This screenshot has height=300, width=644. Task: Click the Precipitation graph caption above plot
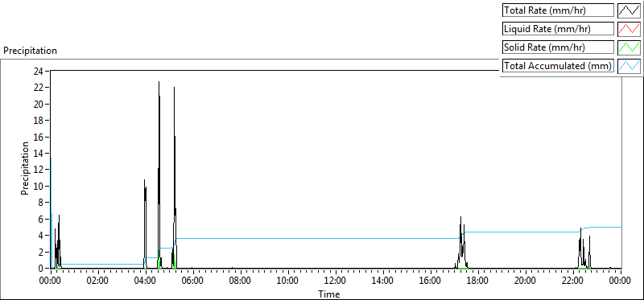[30, 51]
